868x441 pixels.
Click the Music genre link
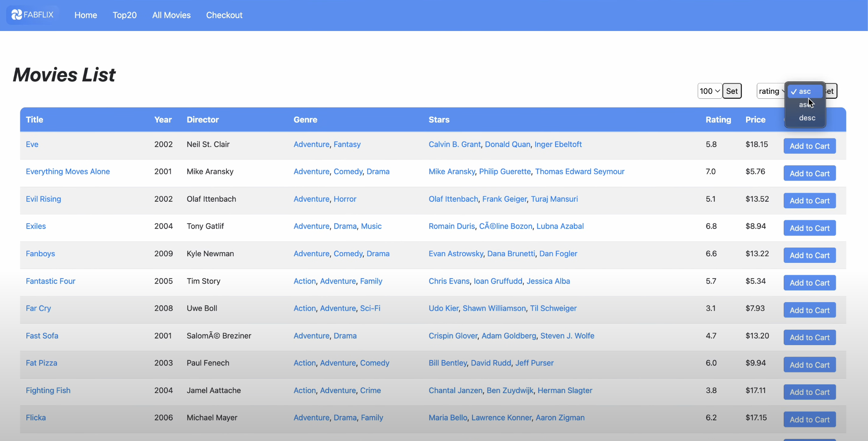pyautogui.click(x=371, y=226)
